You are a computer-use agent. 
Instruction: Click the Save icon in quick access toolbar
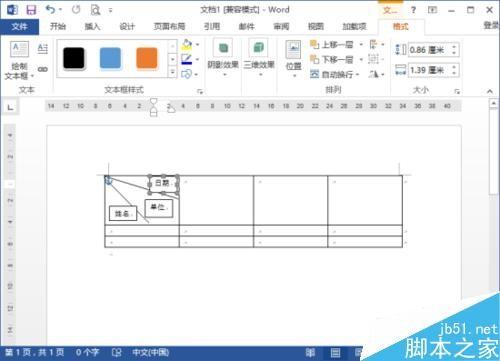pos(31,10)
